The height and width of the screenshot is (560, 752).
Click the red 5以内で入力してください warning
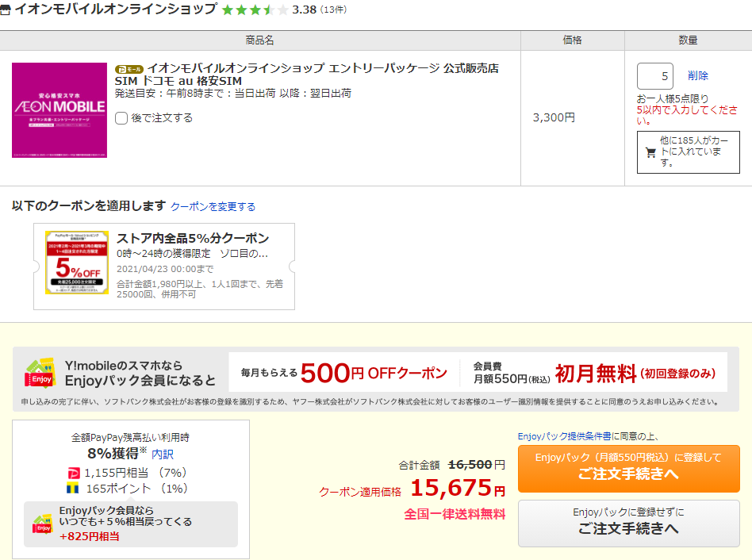[687, 115]
